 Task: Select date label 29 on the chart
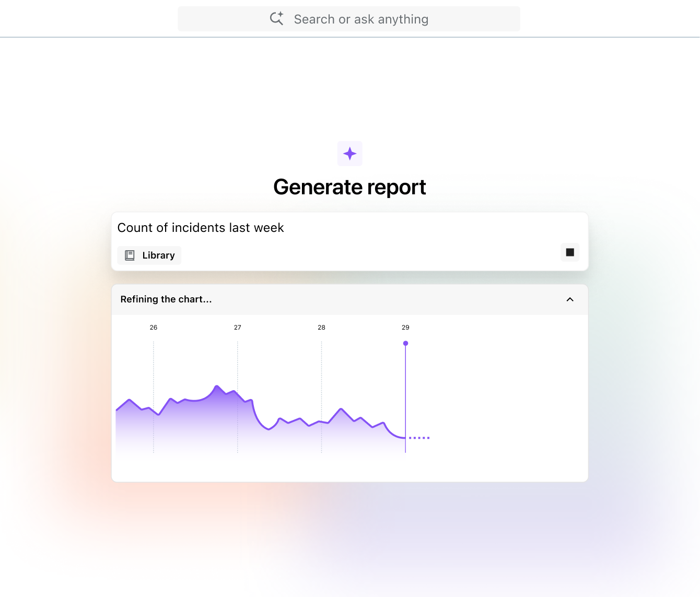[x=405, y=327]
